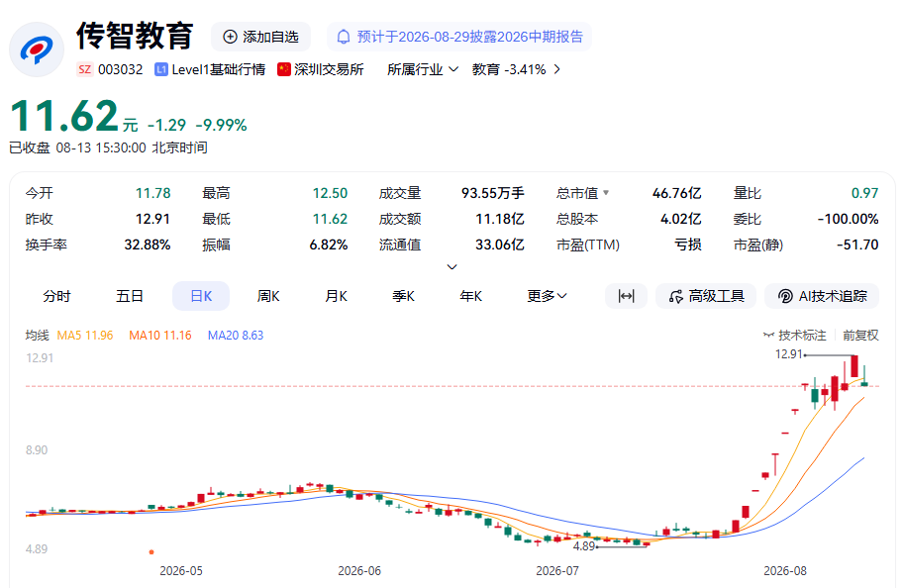Open the 总市值 dropdown triangle
The image size is (903, 588).
point(606,193)
